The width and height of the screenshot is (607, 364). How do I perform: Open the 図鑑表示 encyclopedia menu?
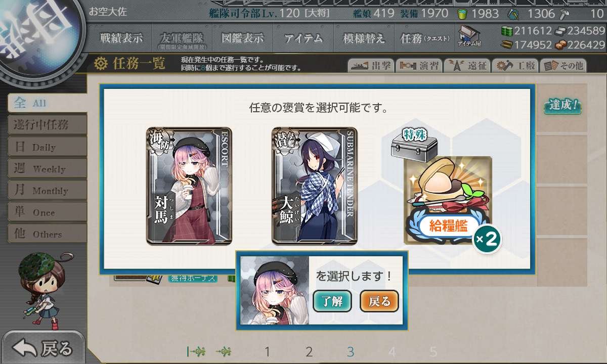(242, 38)
